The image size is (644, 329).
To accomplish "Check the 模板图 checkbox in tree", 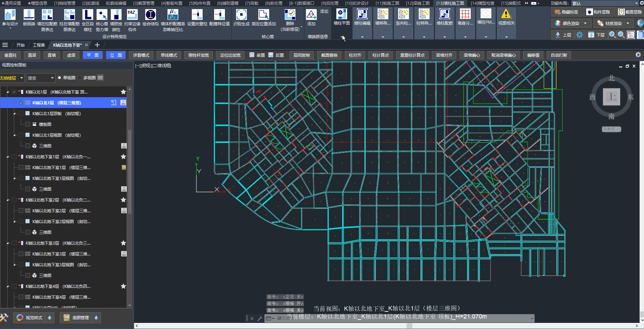I will point(28,124).
